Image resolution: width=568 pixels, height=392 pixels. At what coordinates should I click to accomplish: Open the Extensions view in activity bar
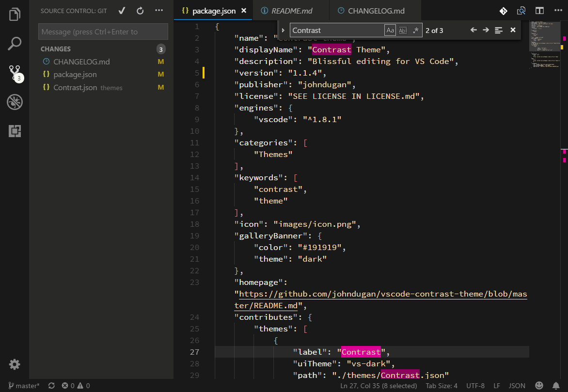(x=15, y=131)
